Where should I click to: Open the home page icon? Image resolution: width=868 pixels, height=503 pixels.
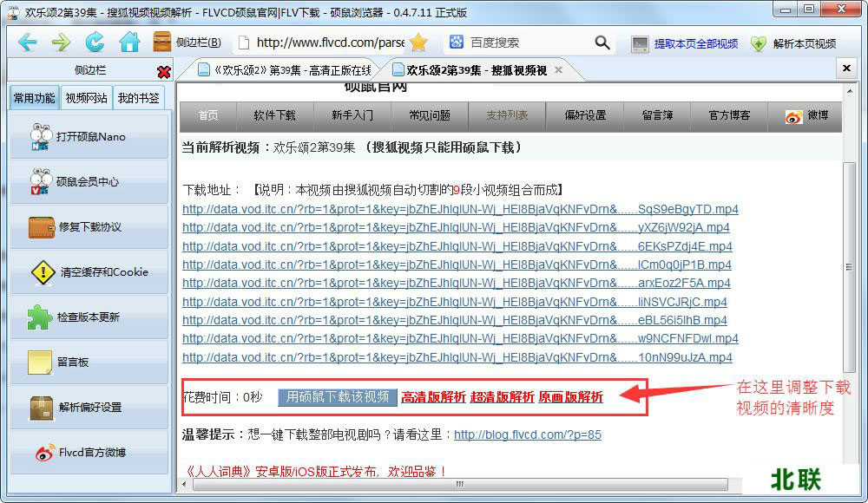(x=129, y=42)
